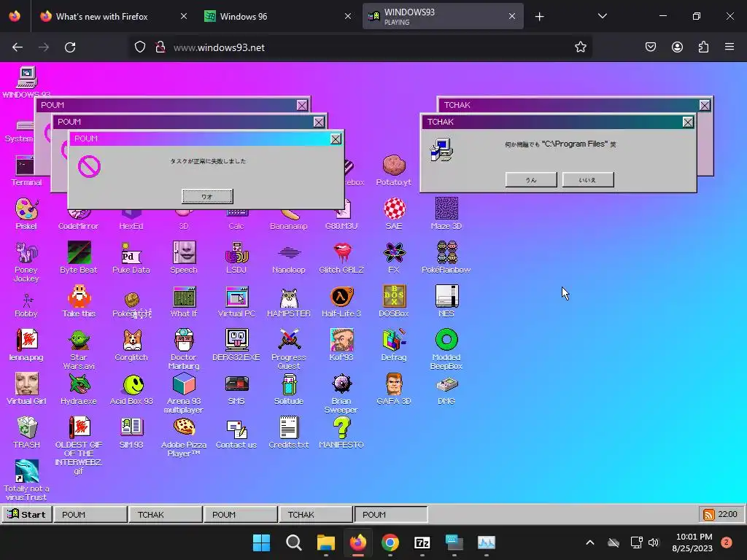Confirm the front POUM dialog button

(x=207, y=196)
